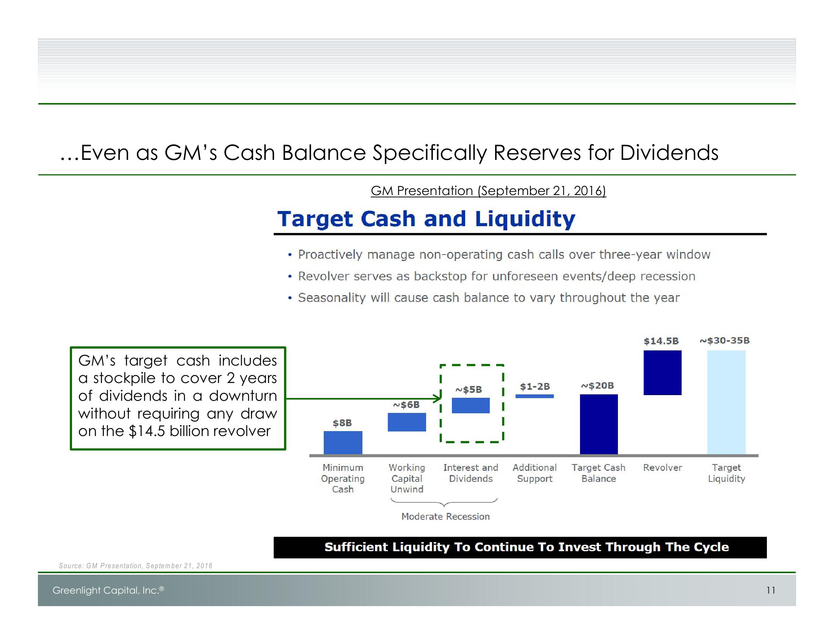Click the slide title about GM's Cash Balance
The height and width of the screenshot is (644, 834).
389,153
